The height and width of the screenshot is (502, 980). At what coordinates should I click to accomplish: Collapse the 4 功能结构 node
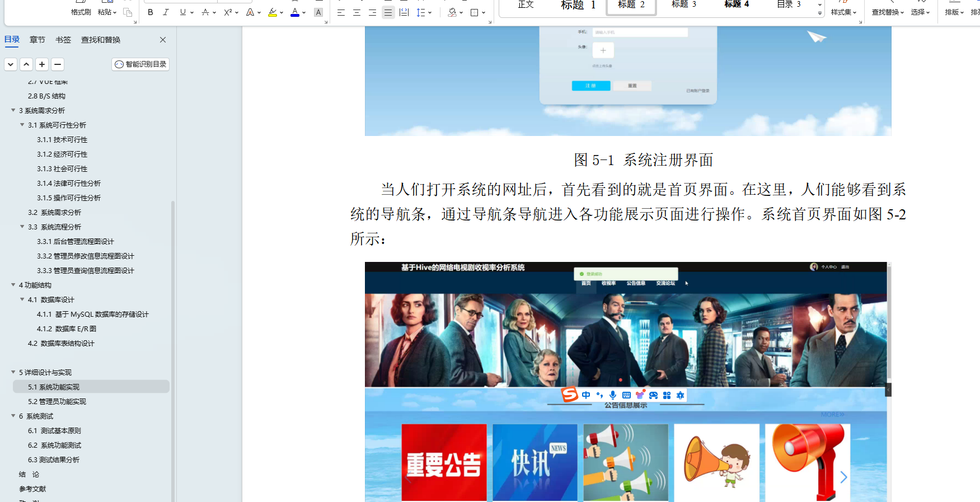click(13, 285)
